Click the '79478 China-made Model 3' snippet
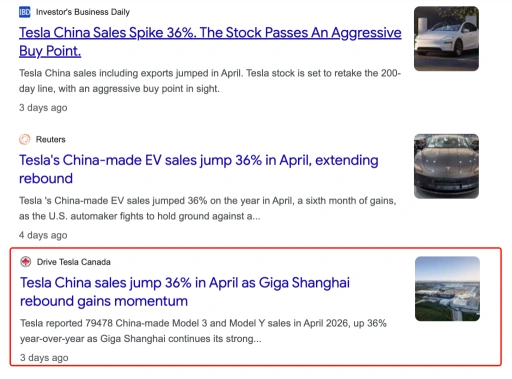Image resolution: width=512 pixels, height=379 pixels. coord(146,323)
